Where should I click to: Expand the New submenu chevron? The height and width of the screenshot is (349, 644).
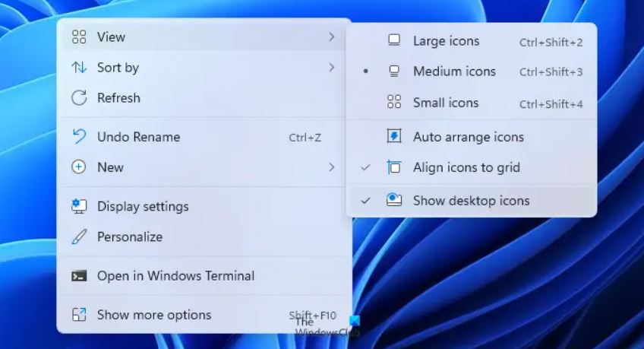[x=331, y=167]
